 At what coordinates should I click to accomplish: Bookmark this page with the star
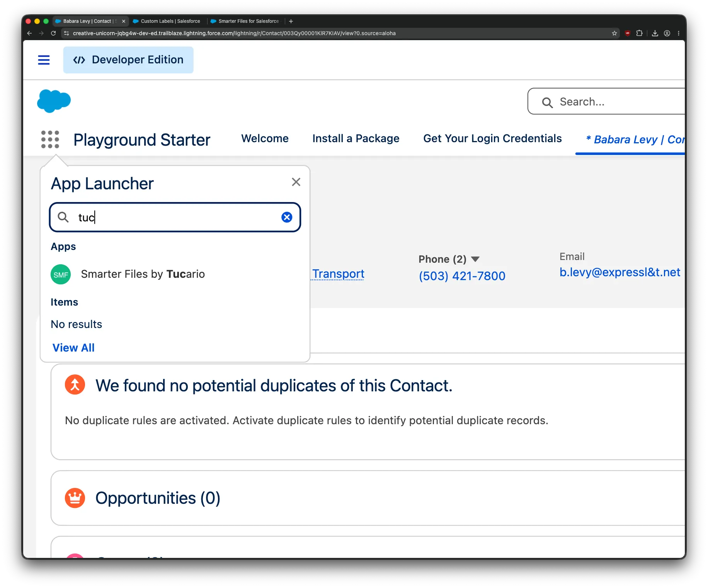(x=614, y=33)
